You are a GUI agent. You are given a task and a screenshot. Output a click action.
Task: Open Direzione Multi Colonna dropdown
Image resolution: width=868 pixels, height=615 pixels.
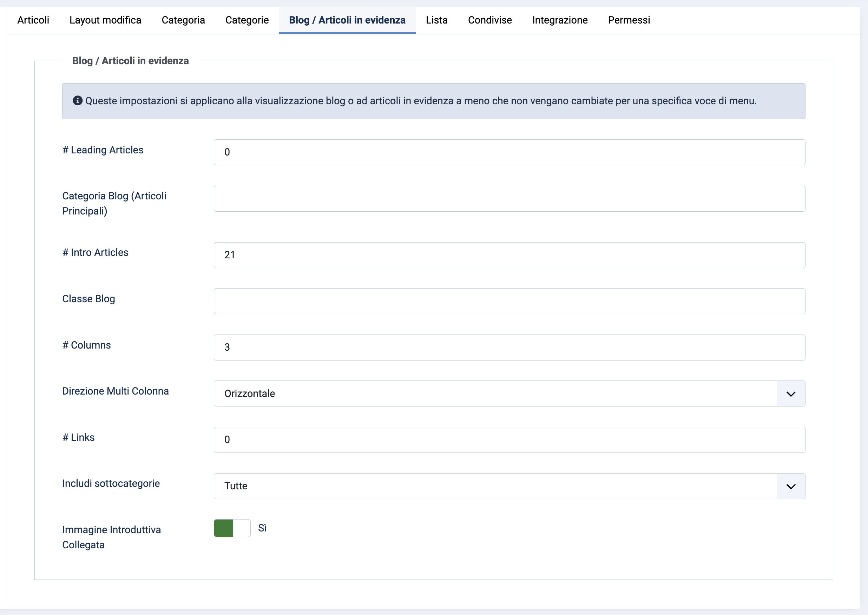coord(509,394)
